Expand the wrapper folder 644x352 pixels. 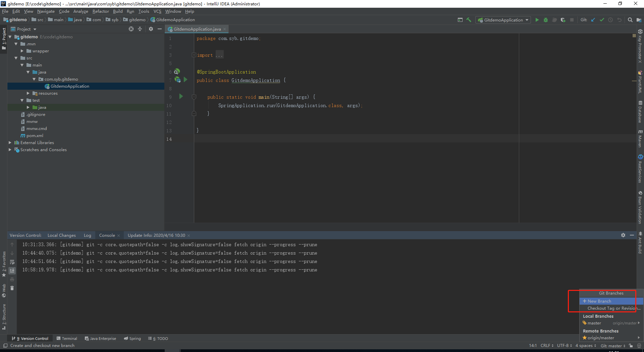[22, 51]
